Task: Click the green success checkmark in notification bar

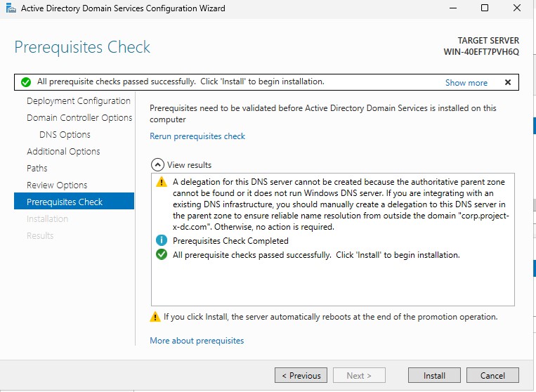Action: [26, 82]
